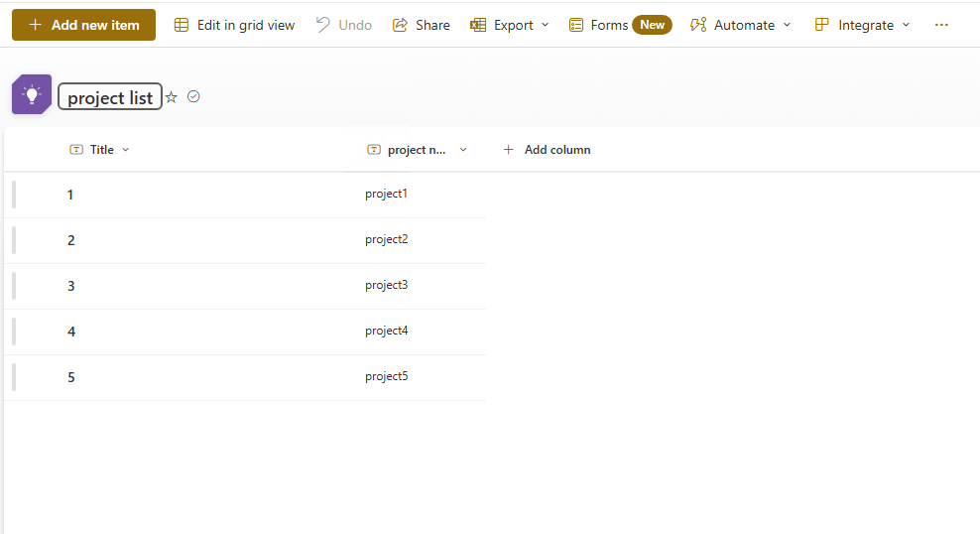Edit the project list name field
Viewport: 980px width, 534px height.
click(110, 97)
